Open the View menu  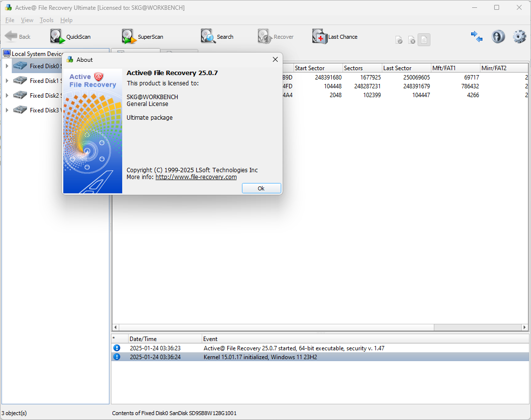pos(27,20)
